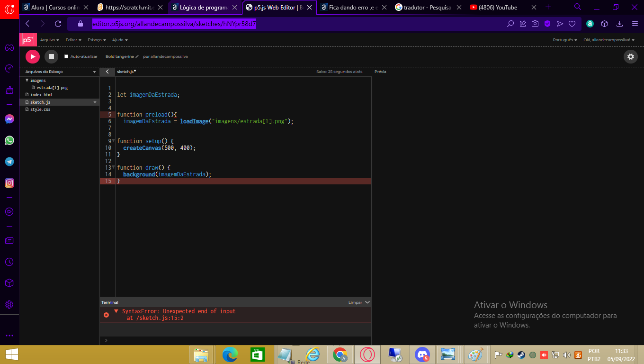The width and height of the screenshot is (644, 364).
Task: Open the Windows Start menu
Action: click(x=11, y=355)
